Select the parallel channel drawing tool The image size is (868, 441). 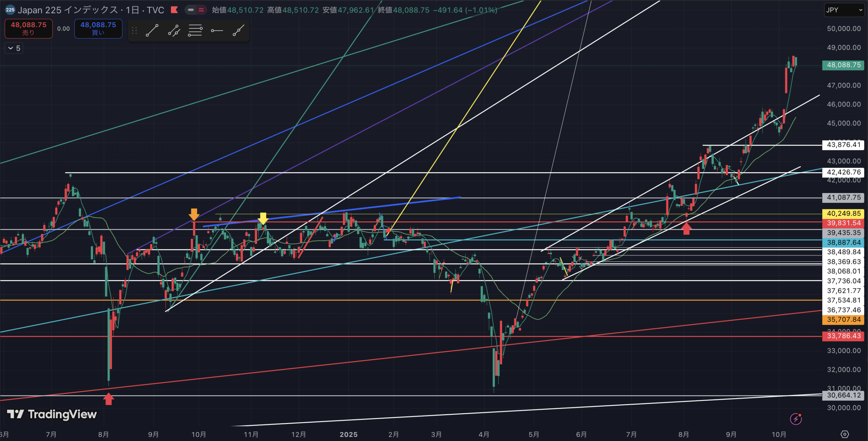pos(174,31)
